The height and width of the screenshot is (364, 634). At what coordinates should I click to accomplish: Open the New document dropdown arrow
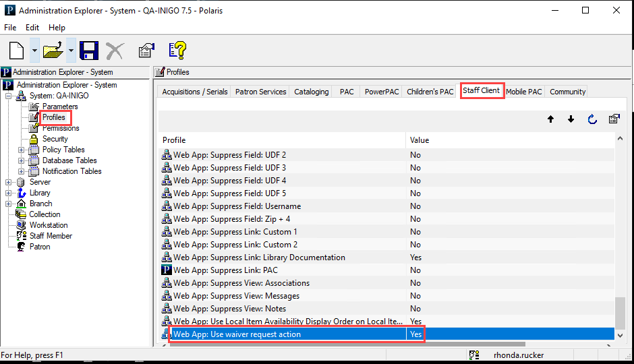34,51
